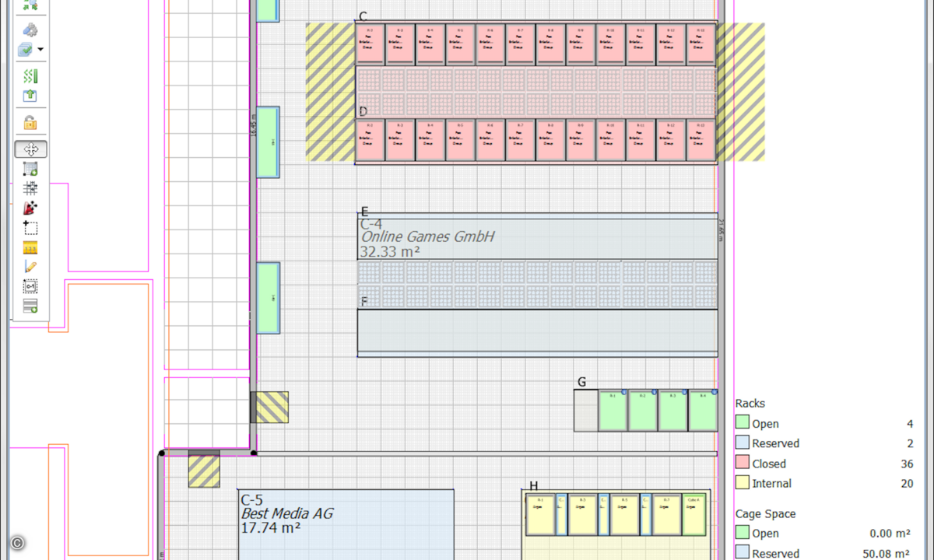
Task: Click the Cage Space Reserved blue swatch
Action: pyautogui.click(x=743, y=553)
